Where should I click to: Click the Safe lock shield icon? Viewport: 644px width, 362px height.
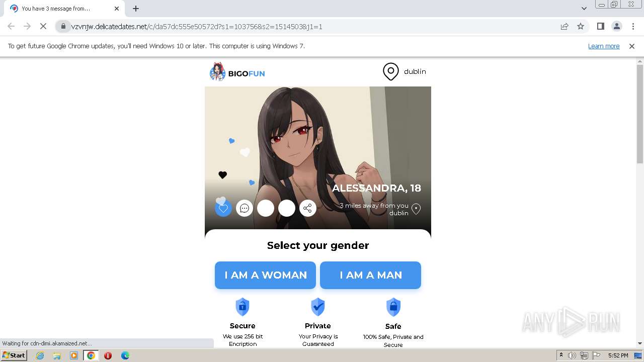tap(393, 307)
